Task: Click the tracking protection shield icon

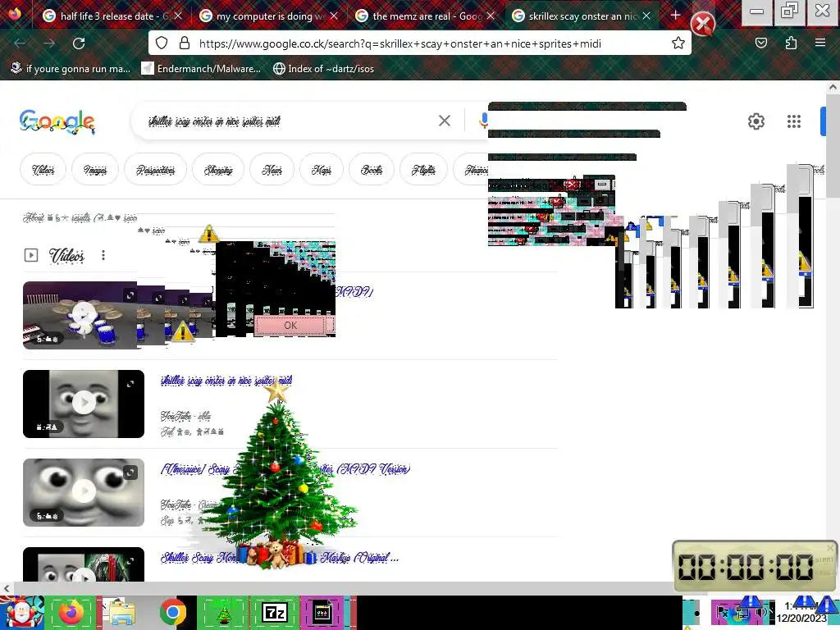Action: coord(162,43)
